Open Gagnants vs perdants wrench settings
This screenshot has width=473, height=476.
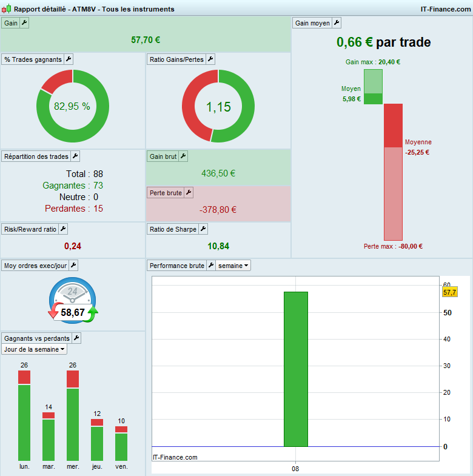[x=76, y=338]
